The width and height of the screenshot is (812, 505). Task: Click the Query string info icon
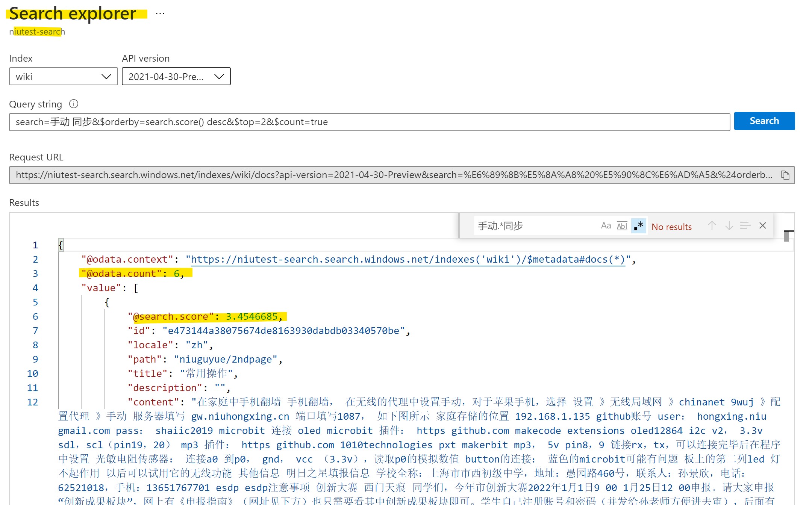(x=74, y=104)
